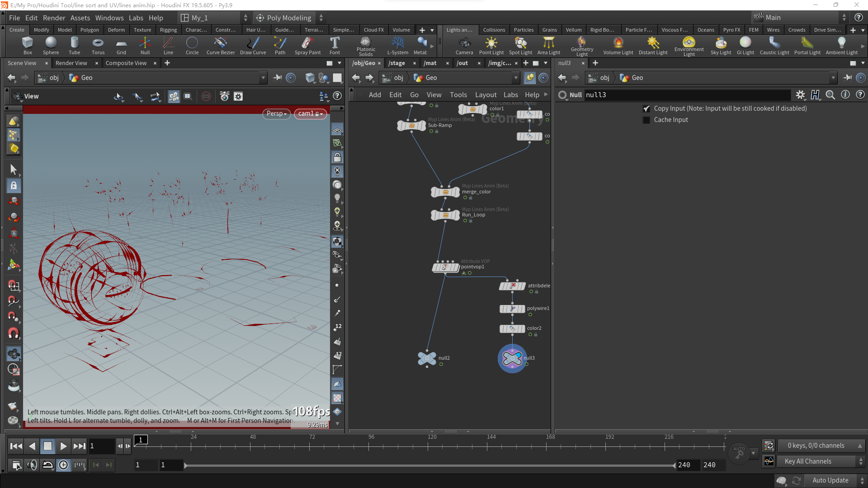Screen dimensions: 868x488
Task: Toggle real time playback clock button
Action: (x=64, y=465)
